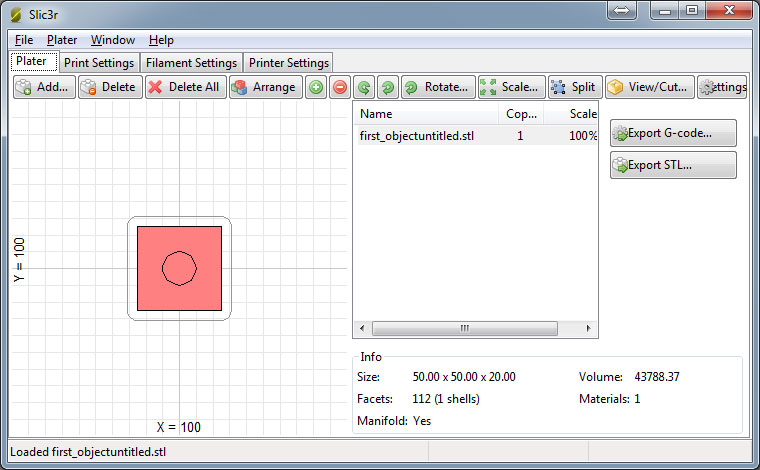This screenshot has height=470, width=760.
Task: Click the size value 50.00 x 50.00 x 20.00
Action: [x=464, y=377]
